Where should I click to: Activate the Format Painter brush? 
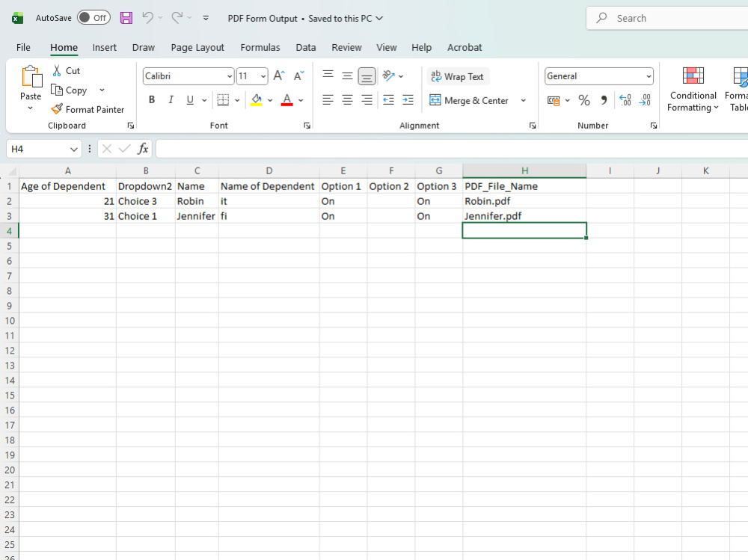pos(57,109)
